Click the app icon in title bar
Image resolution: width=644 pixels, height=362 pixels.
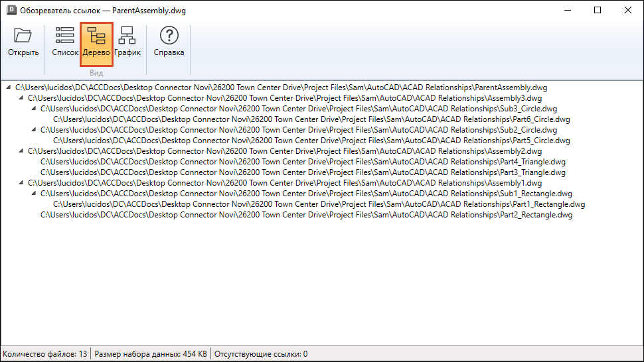click(x=11, y=10)
